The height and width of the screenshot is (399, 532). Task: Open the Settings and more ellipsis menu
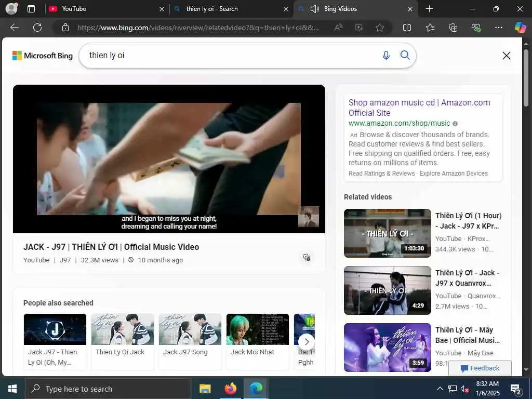click(498, 28)
